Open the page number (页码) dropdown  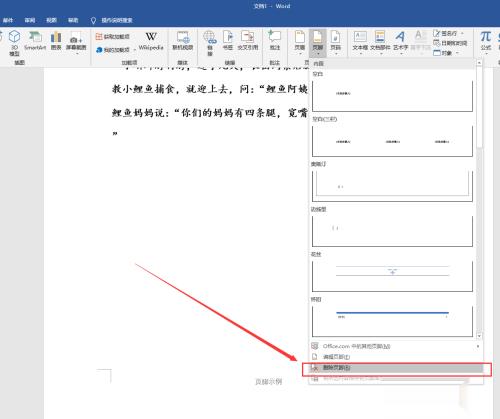335,42
